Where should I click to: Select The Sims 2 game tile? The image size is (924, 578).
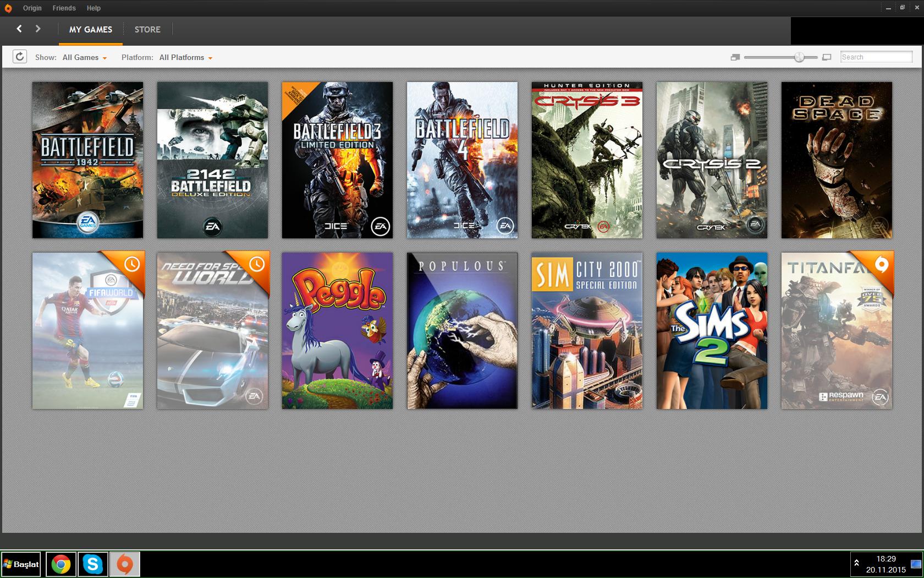[712, 331]
